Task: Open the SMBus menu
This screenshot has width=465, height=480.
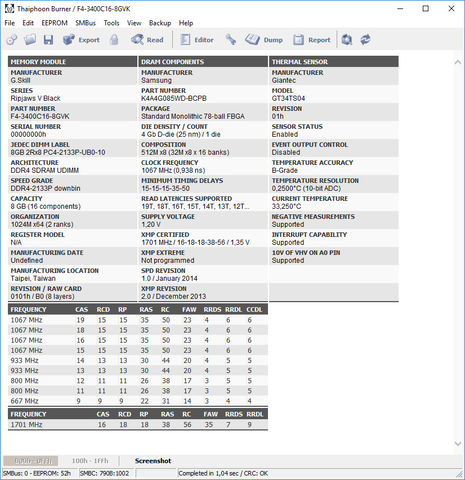Action: coord(85,23)
